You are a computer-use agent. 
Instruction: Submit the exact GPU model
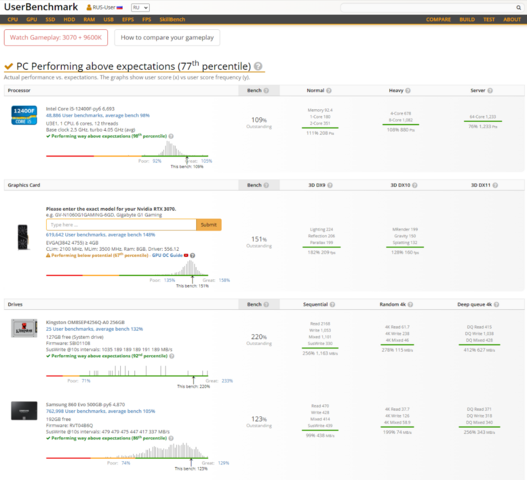tap(209, 225)
